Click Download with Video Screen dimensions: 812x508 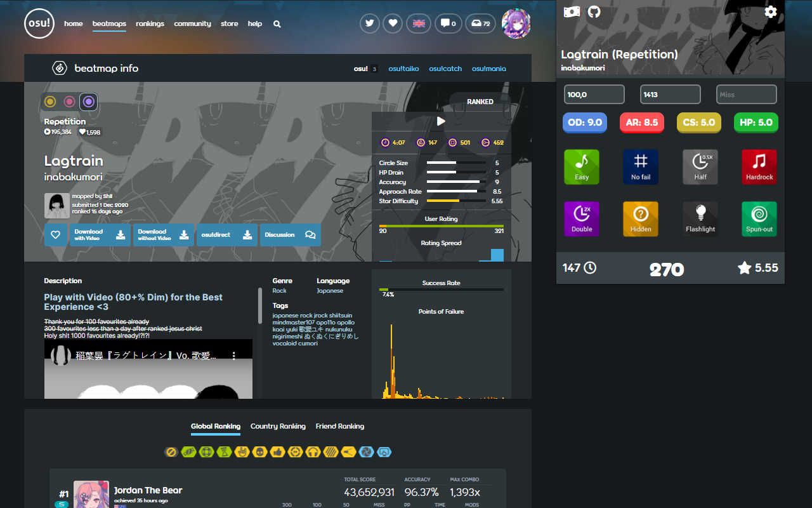tap(100, 235)
